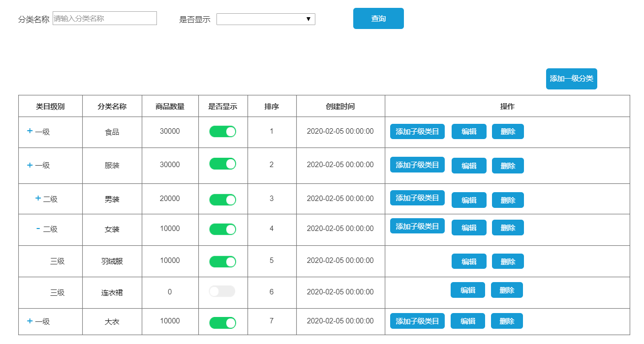This screenshot has width=644, height=344.
Task: Delete the 食品 category
Action: click(508, 132)
